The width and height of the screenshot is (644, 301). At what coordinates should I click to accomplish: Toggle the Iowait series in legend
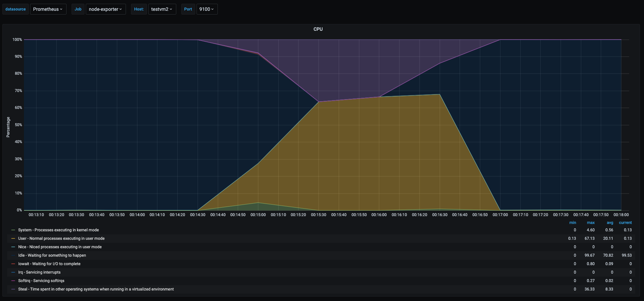49,264
